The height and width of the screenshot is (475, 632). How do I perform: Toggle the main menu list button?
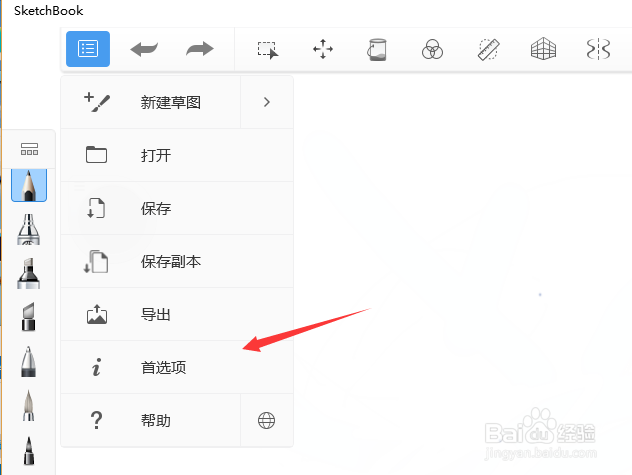[88, 49]
